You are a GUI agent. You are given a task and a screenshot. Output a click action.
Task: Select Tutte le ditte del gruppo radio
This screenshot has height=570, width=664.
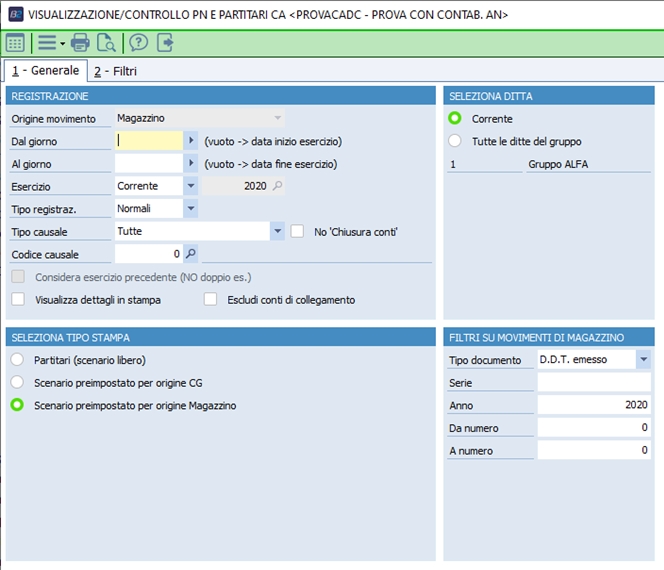coord(455,141)
